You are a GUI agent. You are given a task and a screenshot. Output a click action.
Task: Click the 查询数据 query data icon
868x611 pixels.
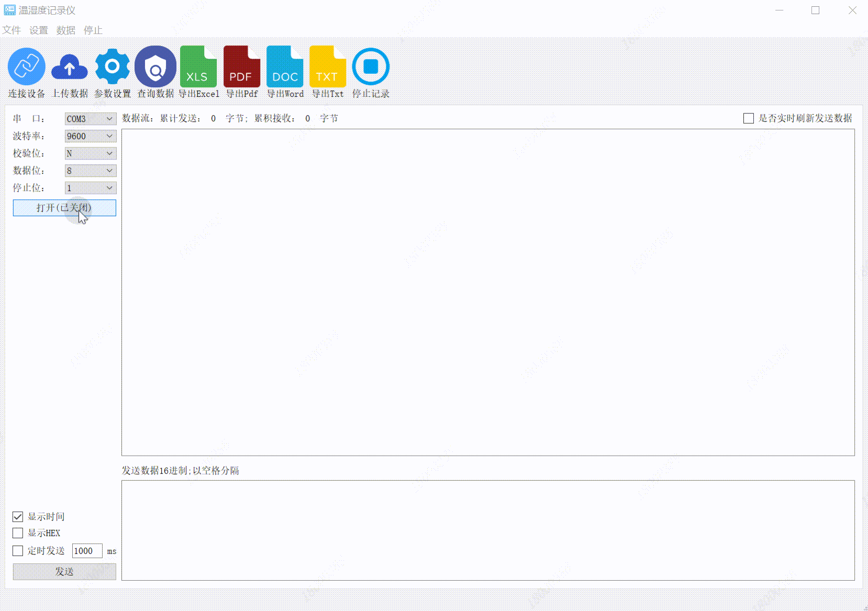(155, 66)
